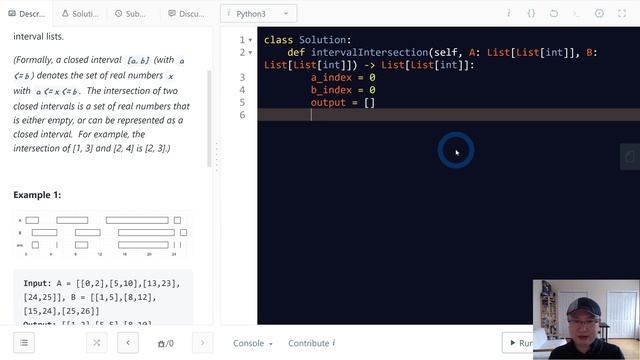This screenshot has height=360, width=640.
Task: Reset code to default with circular arrow icon
Action: (553, 13)
